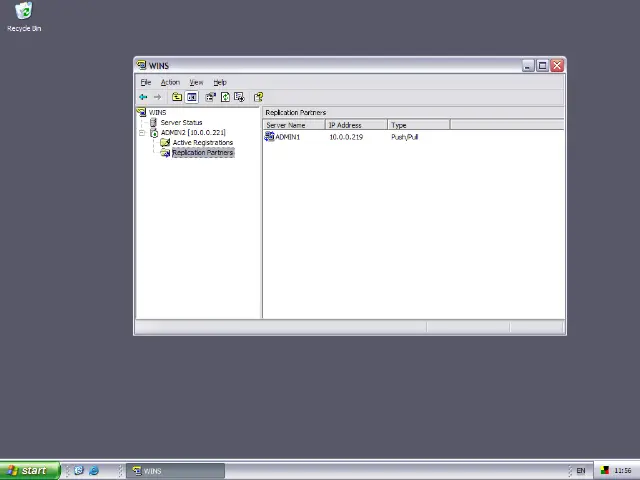640x480 pixels.
Task: Select the ADMIN1 replication partner entry
Action: 287,137
